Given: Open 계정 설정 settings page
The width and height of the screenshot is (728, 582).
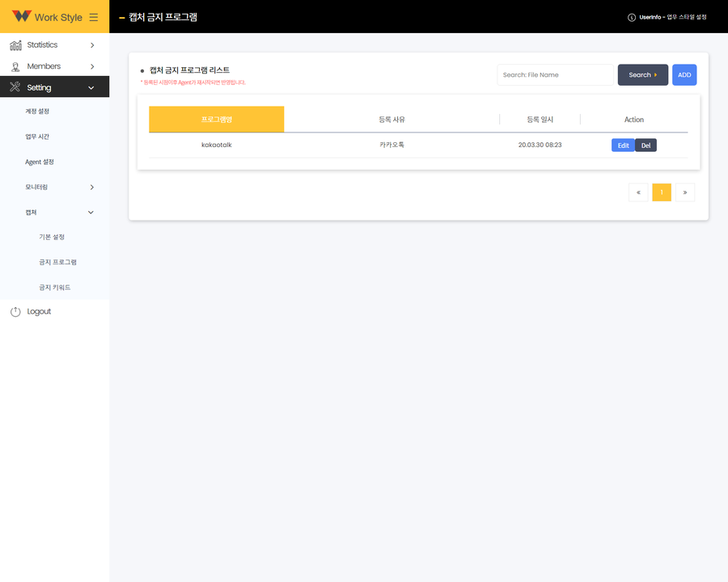Looking at the screenshot, I should (37, 112).
